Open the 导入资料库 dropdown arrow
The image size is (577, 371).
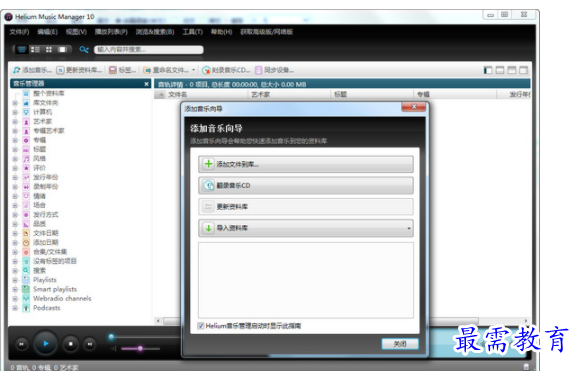pyautogui.click(x=409, y=228)
